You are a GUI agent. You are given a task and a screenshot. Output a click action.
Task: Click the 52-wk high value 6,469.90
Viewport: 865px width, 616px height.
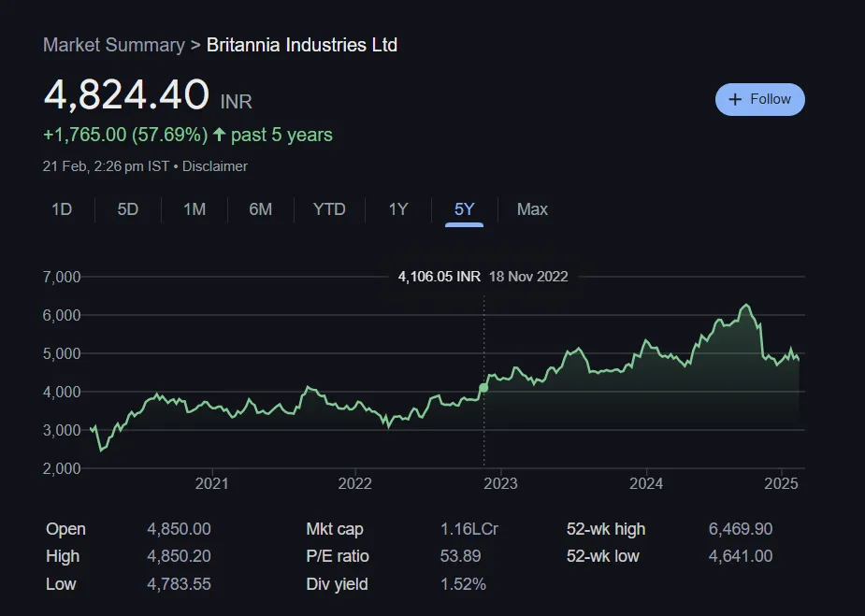[741, 529]
